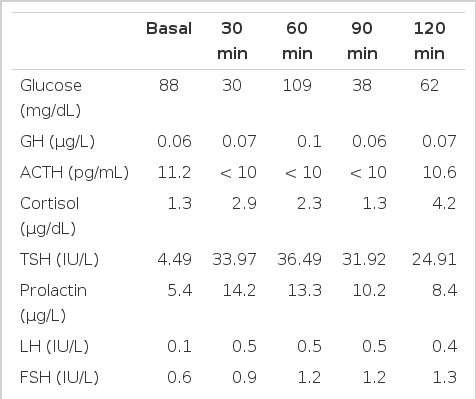Viewport: 476px width, 399px height.
Task: Click the ACTH (pg/mL) row label
Action: tap(74, 173)
